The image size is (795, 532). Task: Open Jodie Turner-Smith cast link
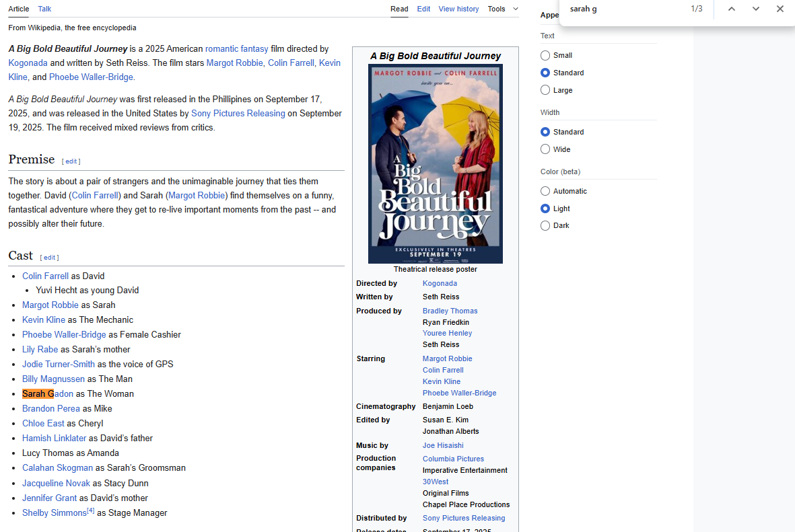59,365
